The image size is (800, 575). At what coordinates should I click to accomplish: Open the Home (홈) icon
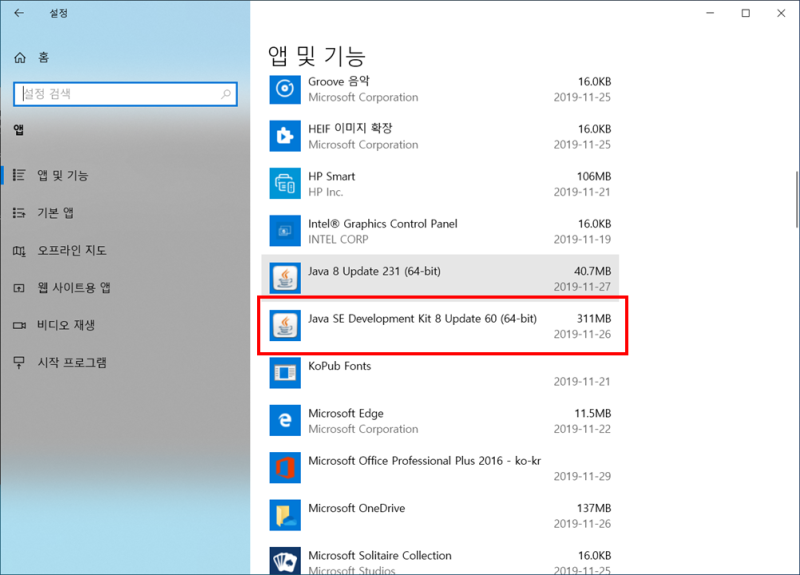tap(20, 58)
